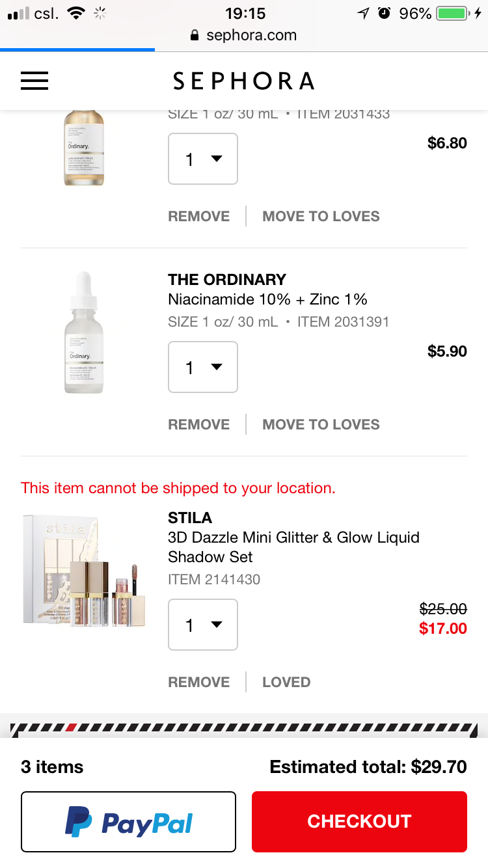Remove the Stila 3D Dazzle set
This screenshot has width=488, height=868.
(198, 682)
